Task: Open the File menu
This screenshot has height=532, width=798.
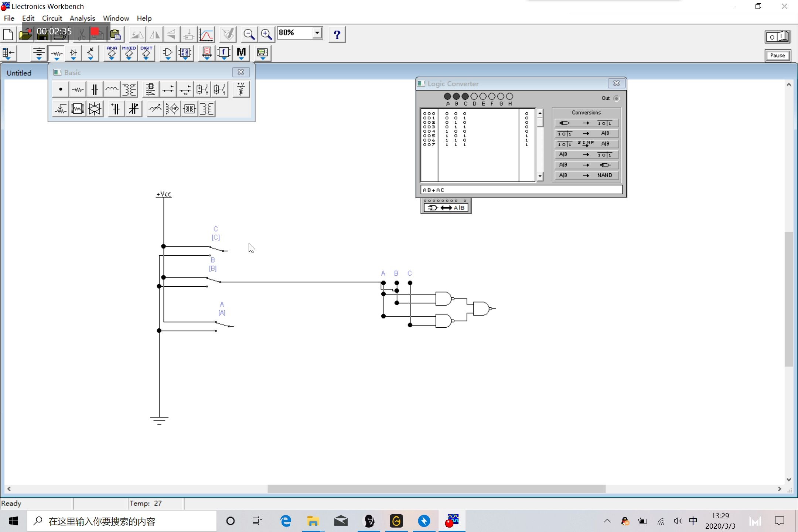Action: pos(9,18)
